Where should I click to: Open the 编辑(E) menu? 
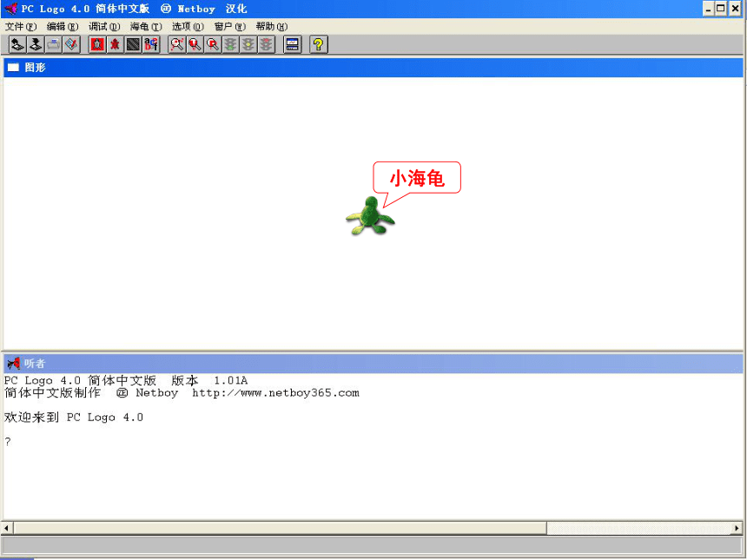coord(63,27)
